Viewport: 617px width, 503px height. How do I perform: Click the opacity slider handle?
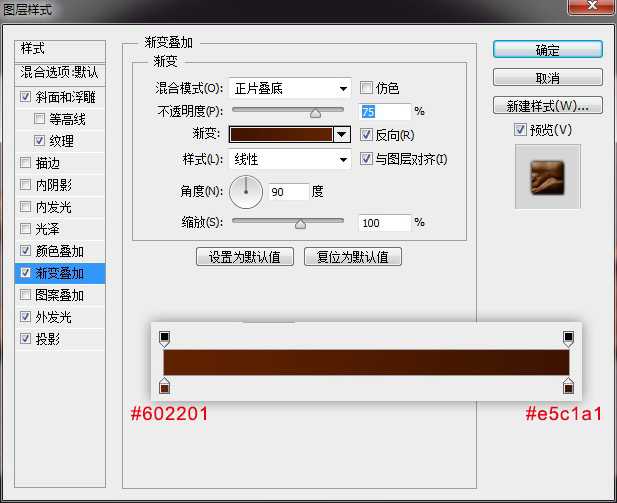pos(315,113)
